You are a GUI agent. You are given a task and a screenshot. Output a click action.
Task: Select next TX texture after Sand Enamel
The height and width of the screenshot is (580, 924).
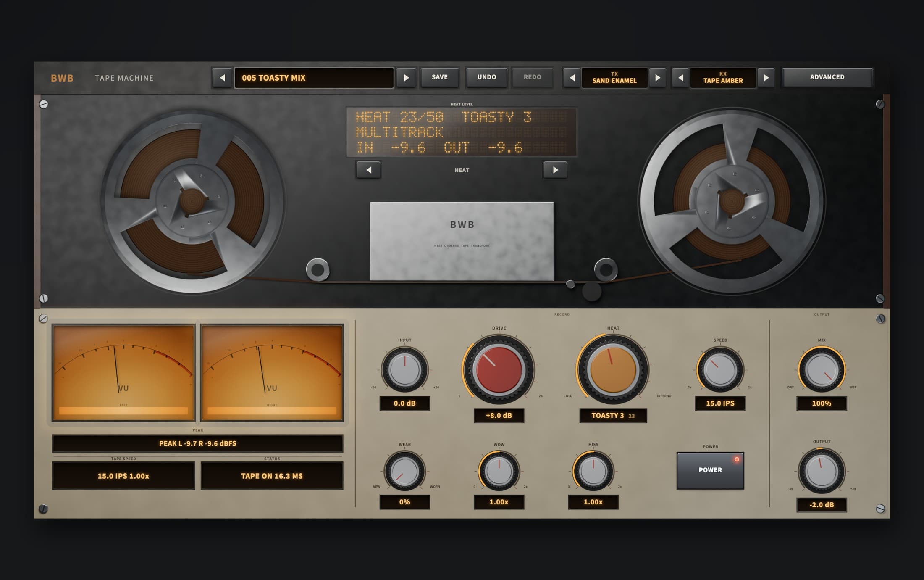[658, 78]
